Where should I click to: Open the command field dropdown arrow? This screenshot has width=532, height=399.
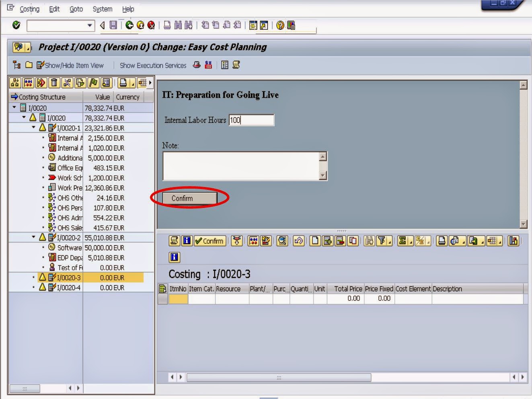click(x=90, y=25)
